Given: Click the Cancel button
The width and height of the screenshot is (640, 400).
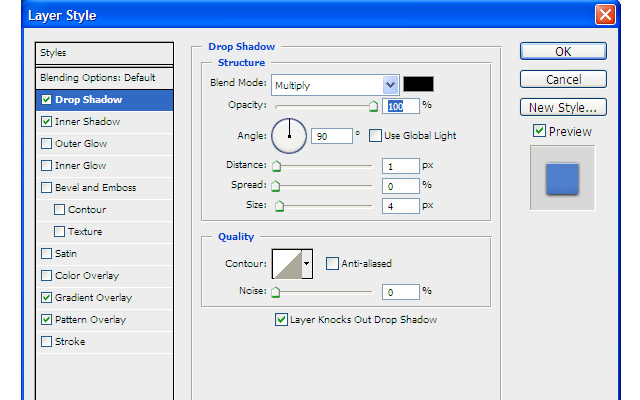Looking at the screenshot, I should pos(563,79).
